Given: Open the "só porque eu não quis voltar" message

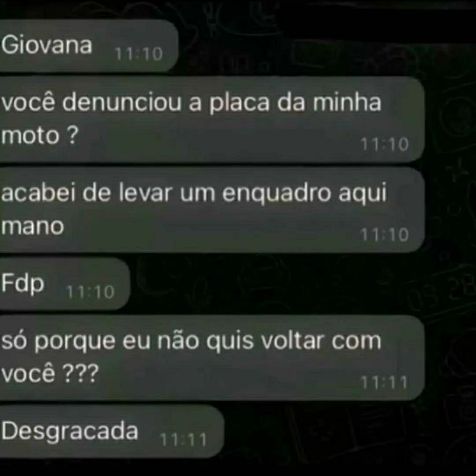Looking at the screenshot, I should pos(212,357).
